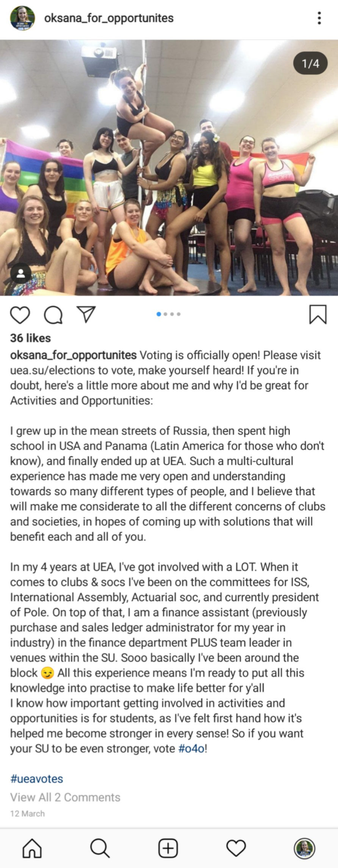Go to the Home feed tab
The height and width of the screenshot is (868, 338).
coord(32,848)
